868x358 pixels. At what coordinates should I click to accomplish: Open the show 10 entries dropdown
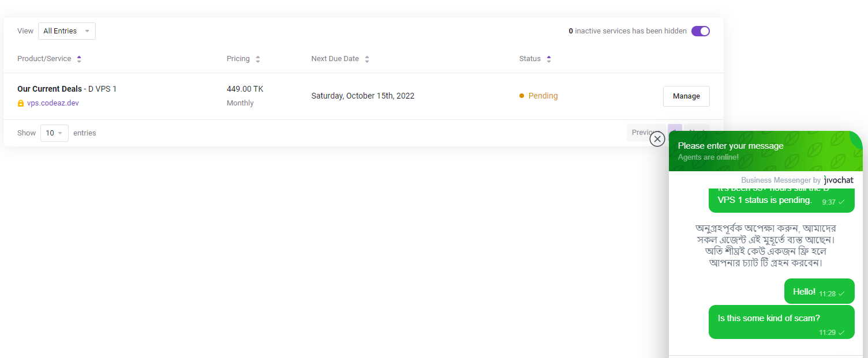pos(54,133)
